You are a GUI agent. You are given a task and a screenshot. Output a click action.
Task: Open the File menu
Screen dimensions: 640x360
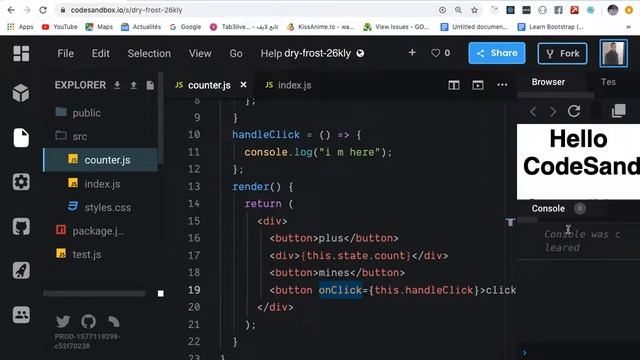point(65,53)
